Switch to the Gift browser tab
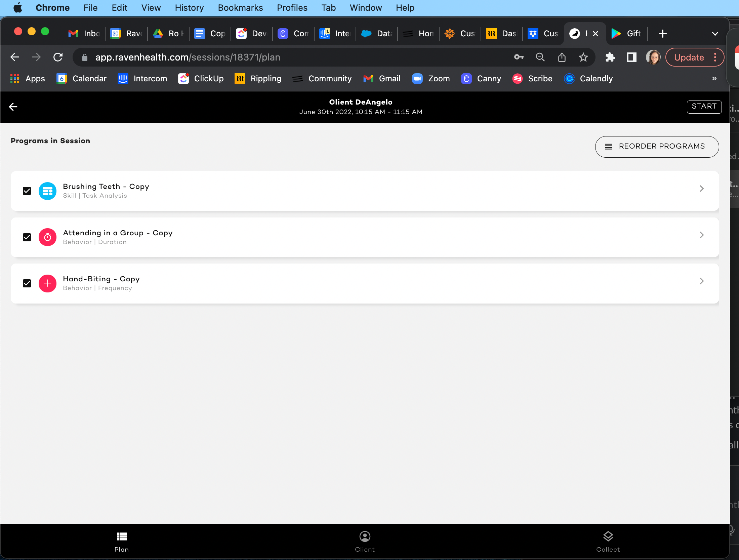The image size is (739, 560). [626, 34]
